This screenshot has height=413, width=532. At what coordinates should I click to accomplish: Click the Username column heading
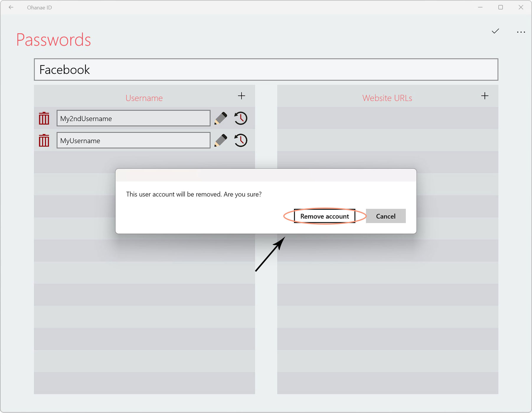point(144,98)
